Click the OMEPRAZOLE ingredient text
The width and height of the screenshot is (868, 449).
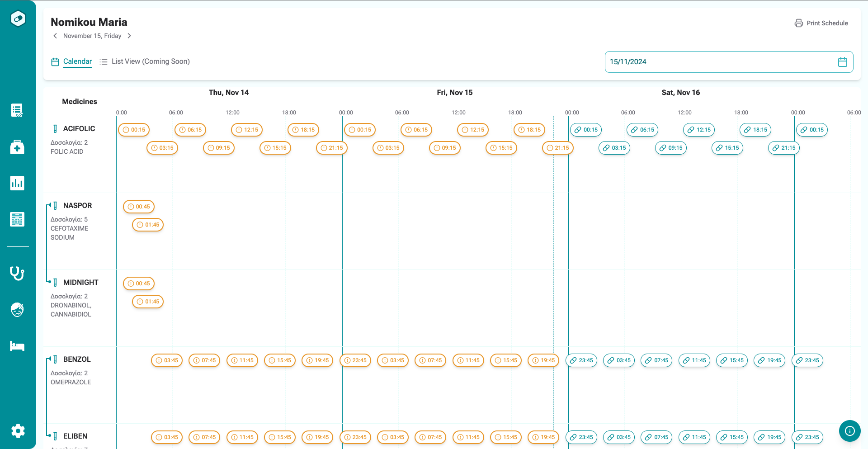pos(71,382)
